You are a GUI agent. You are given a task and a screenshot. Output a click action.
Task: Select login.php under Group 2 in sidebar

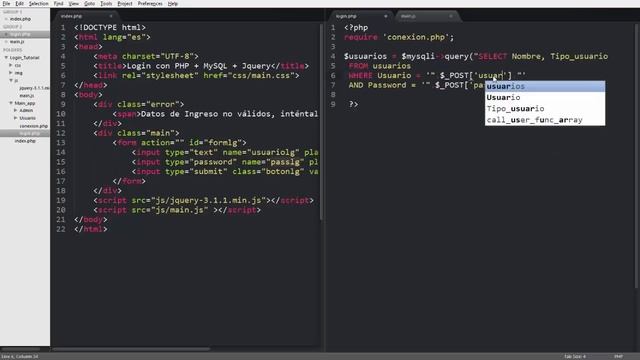pyautogui.click(x=20, y=34)
